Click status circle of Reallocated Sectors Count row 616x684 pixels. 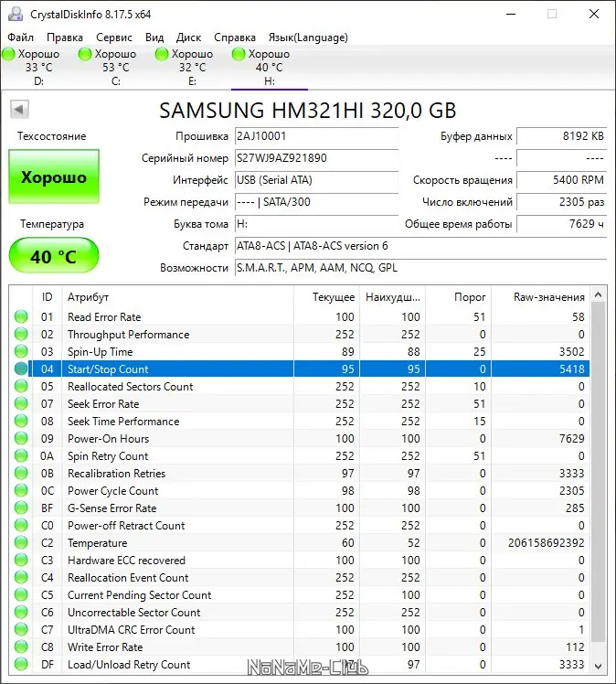21,386
